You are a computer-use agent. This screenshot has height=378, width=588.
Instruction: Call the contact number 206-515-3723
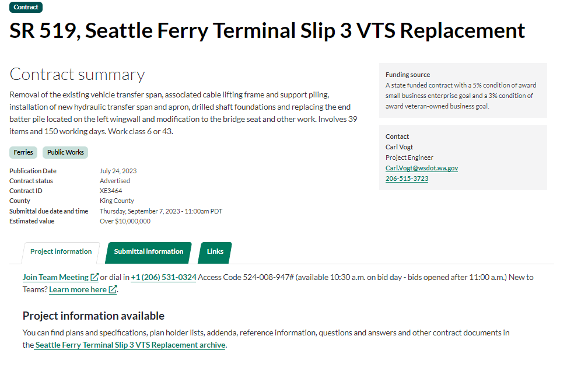[x=407, y=178]
